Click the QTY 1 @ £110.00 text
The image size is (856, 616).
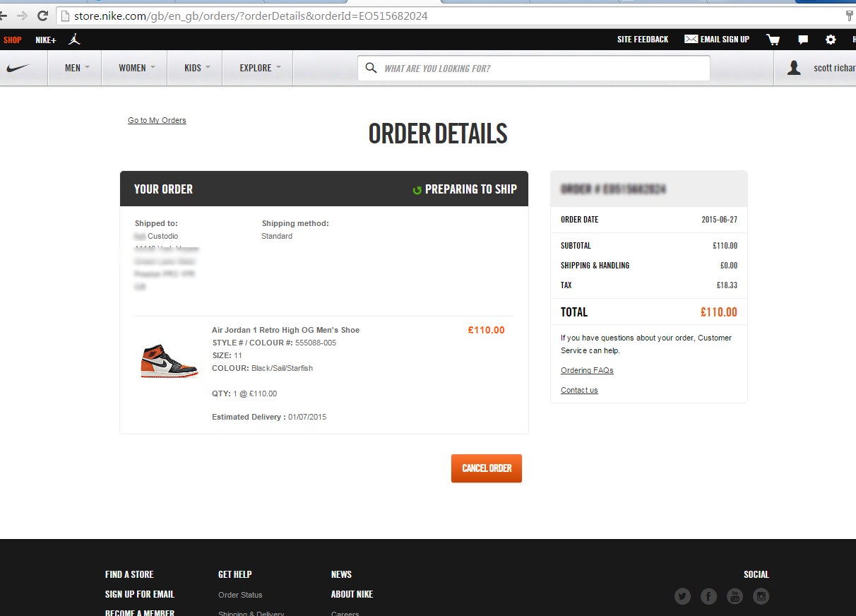244,393
